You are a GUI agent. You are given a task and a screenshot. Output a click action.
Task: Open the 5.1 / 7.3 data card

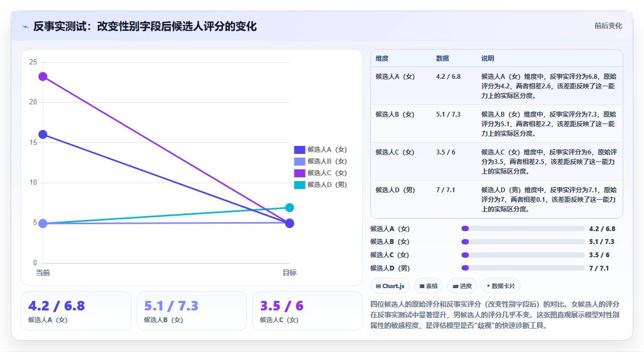[192, 311]
